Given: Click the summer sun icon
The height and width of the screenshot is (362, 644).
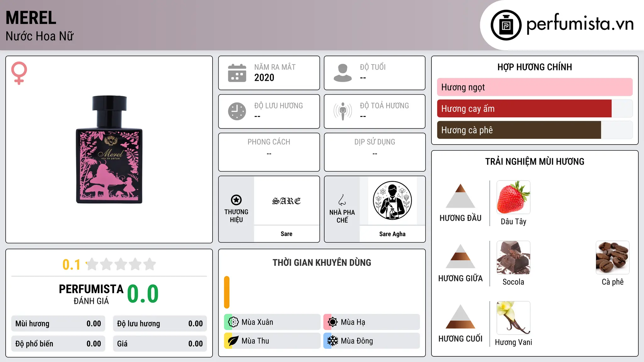Looking at the screenshot, I should tap(333, 322).
